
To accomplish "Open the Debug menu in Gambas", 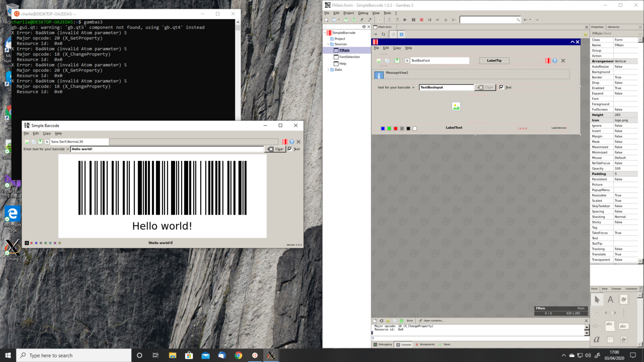I will (x=363, y=13).
